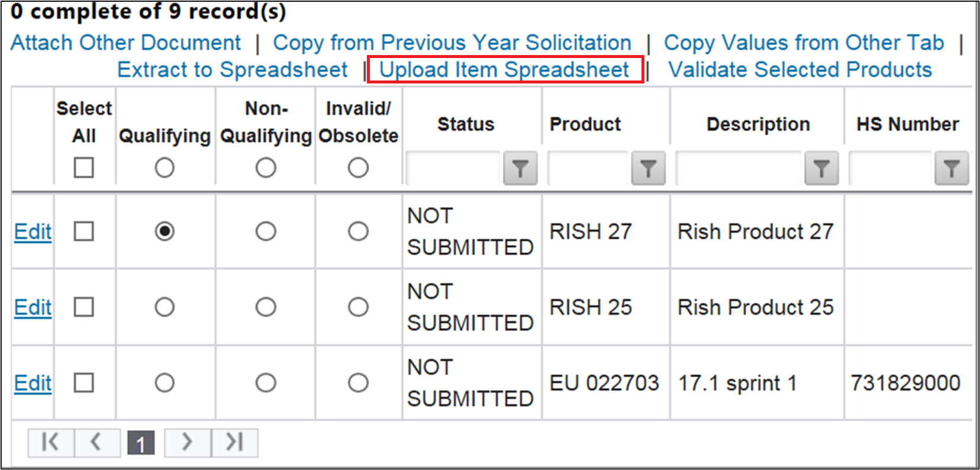Tick the checkbox for RISH 27 row
The image size is (980, 470).
click(x=84, y=231)
